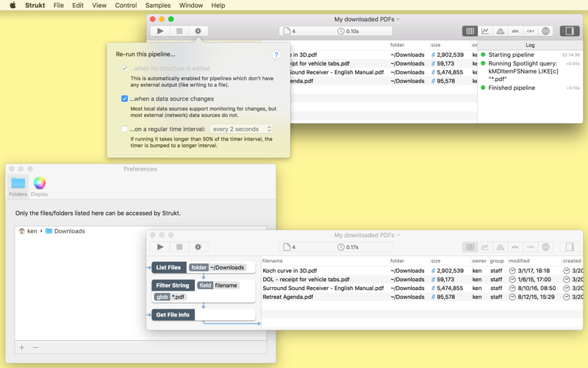Viewport: 588px width, 368px height.
Task: Toggle sidebar button in bottom window
Action: [570, 247]
